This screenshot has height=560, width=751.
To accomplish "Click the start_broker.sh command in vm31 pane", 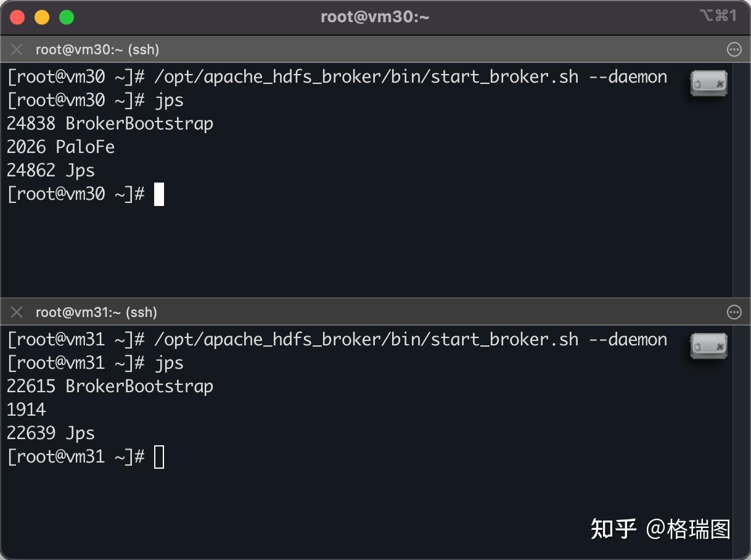I will click(x=411, y=340).
